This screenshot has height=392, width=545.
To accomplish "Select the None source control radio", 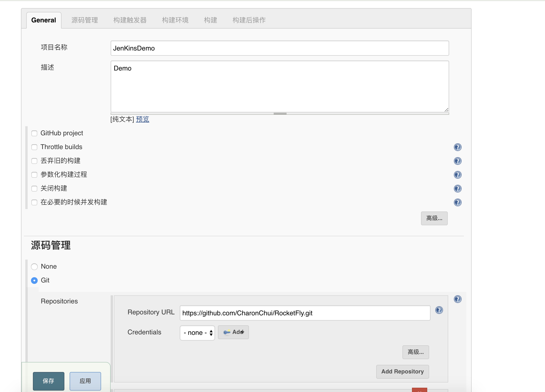I will click(34, 266).
